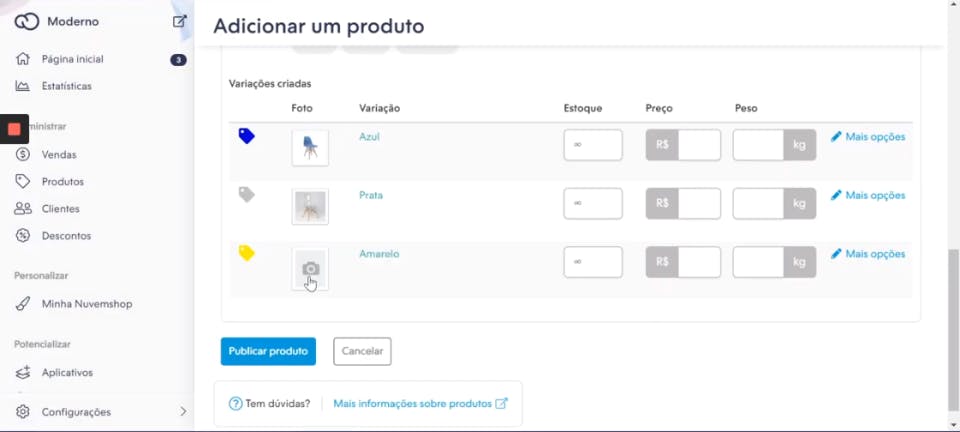Click the question mark help icon

(x=235, y=404)
